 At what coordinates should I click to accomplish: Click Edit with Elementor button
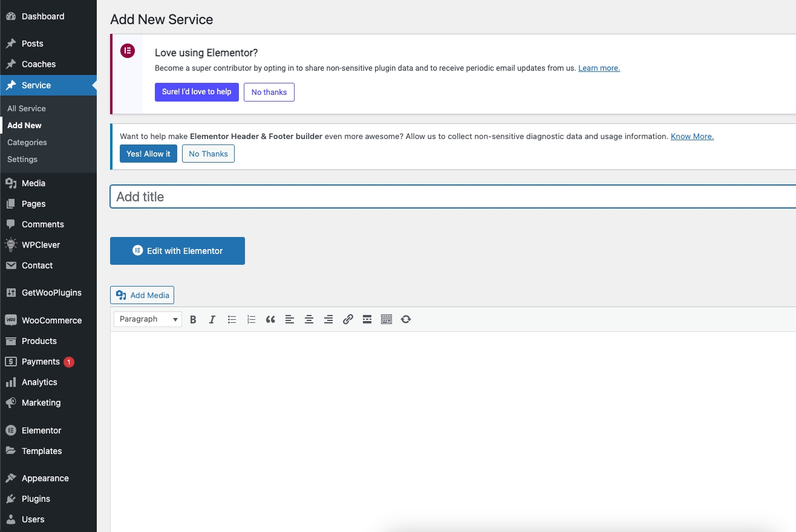click(x=177, y=251)
